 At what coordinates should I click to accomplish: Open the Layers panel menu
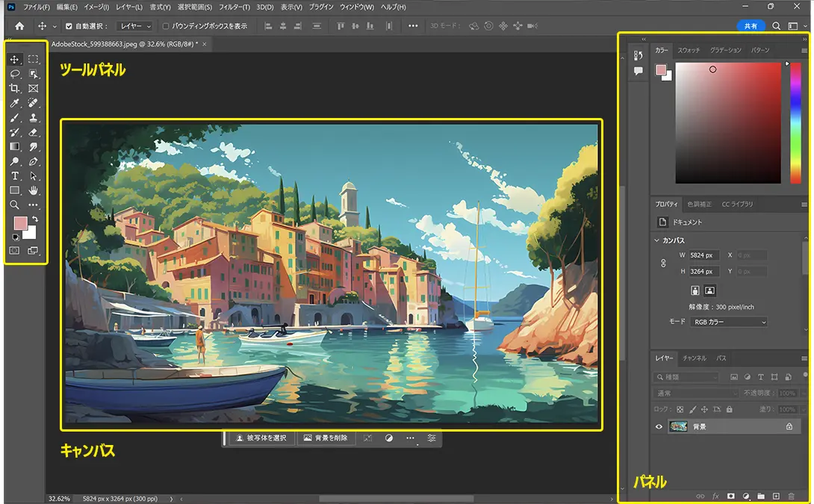point(804,358)
